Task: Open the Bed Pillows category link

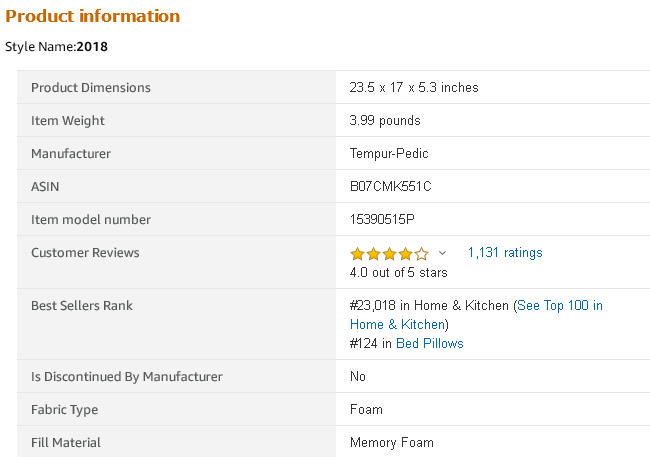Action: [x=430, y=343]
